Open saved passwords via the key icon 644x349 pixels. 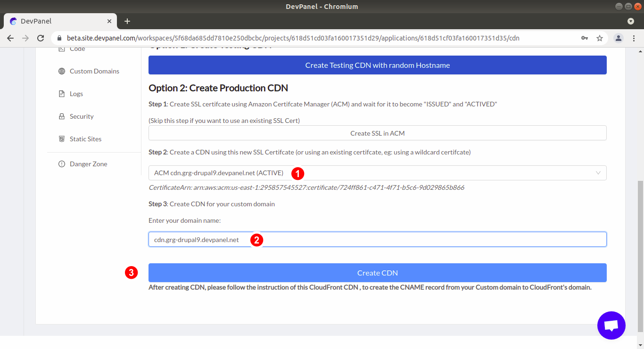click(x=585, y=38)
